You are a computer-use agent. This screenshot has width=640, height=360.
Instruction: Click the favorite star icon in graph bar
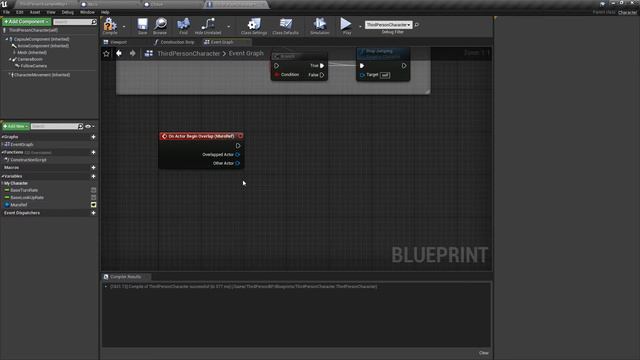pyautogui.click(x=107, y=53)
